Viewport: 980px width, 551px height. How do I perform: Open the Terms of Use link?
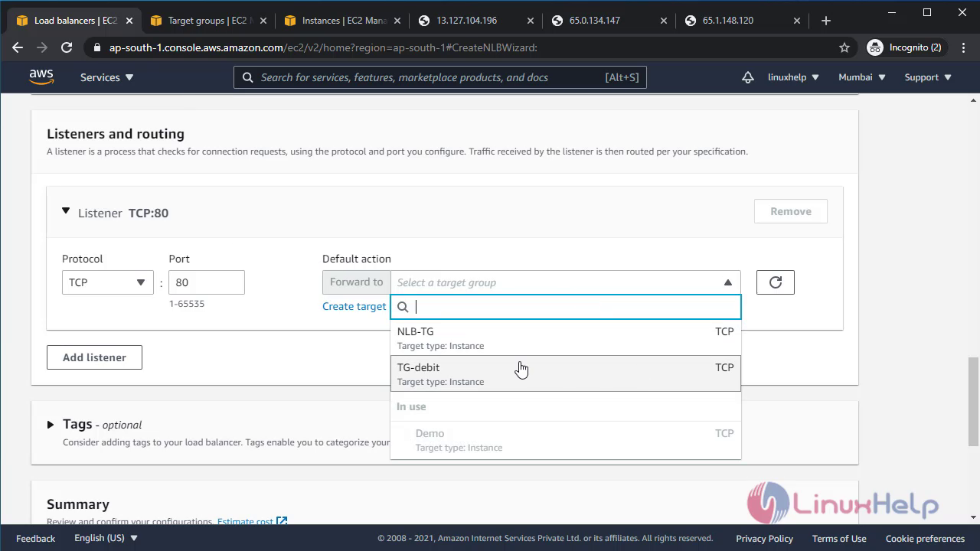click(x=839, y=539)
